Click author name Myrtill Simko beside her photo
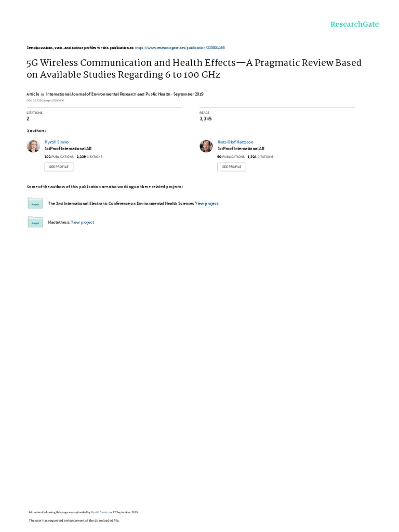 [x=57, y=142]
